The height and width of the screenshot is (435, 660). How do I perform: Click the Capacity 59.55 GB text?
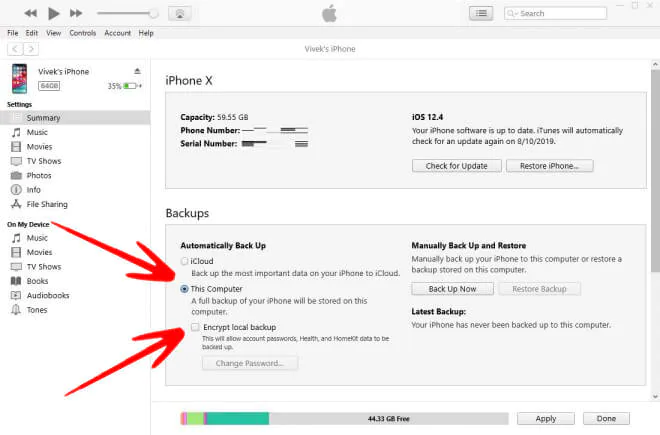(214, 117)
